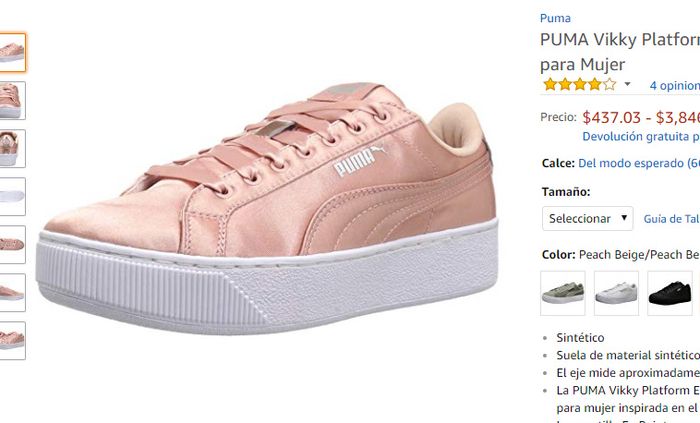Choose the white shoe color swatch

616,292
